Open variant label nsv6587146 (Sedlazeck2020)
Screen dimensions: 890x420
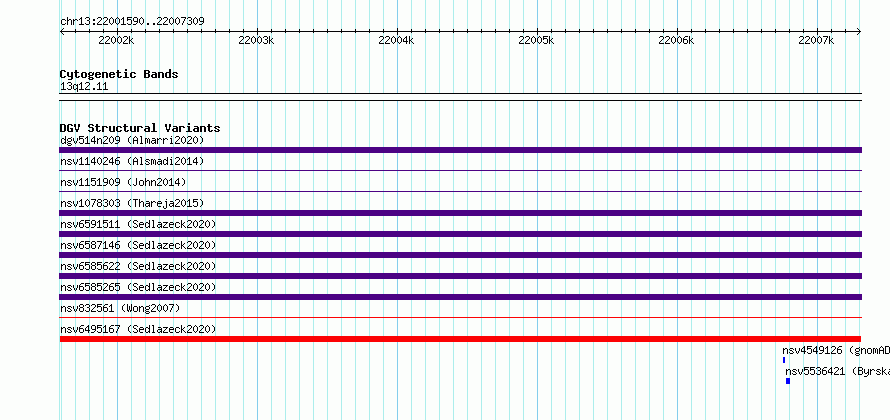tap(138, 245)
